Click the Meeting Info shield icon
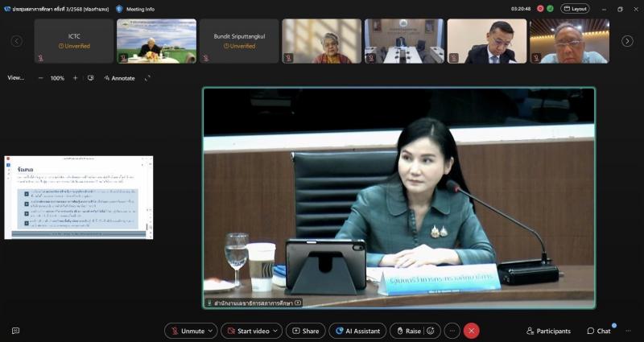Screen dimensions: 644x342 pyautogui.click(x=119, y=9)
